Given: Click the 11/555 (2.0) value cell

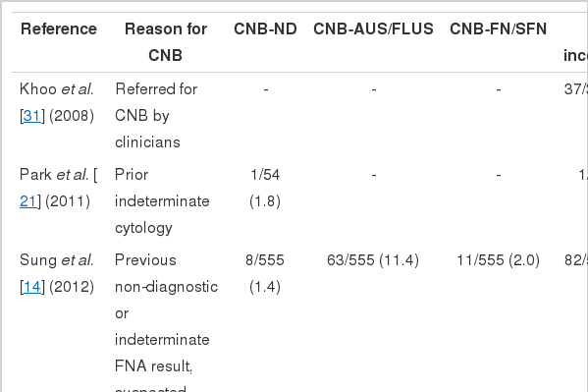Looking at the screenshot, I should pyautogui.click(x=499, y=260).
